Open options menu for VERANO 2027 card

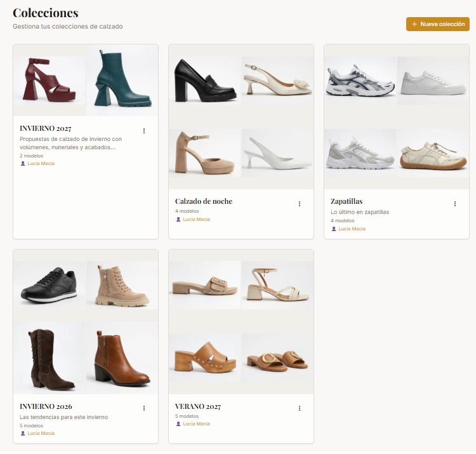click(x=300, y=408)
